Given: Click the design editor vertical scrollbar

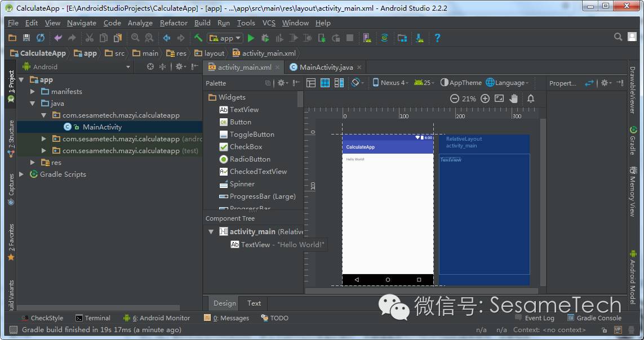Looking at the screenshot, I should coord(543,202).
